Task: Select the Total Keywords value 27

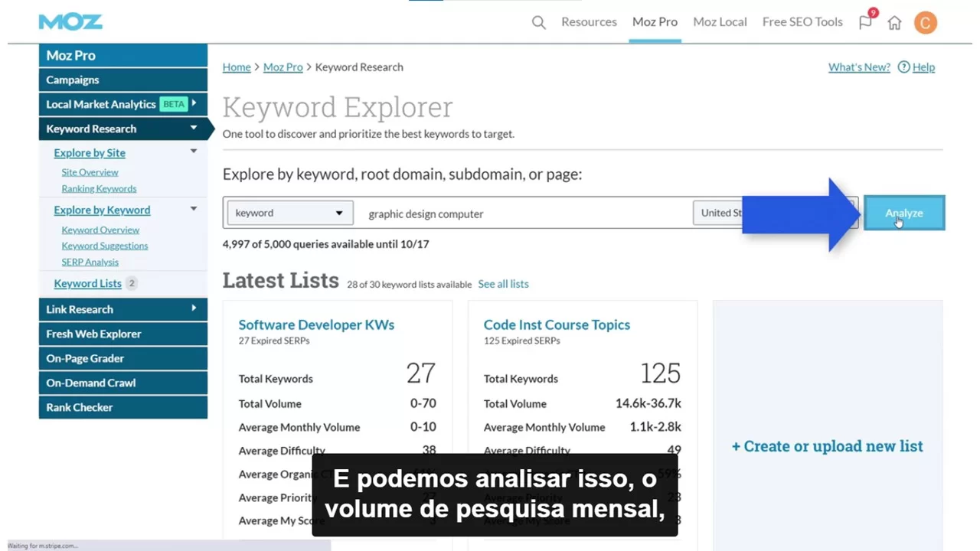Action: point(421,373)
